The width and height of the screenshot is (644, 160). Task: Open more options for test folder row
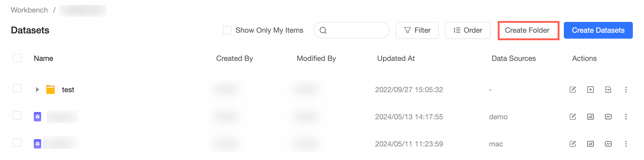coord(626,90)
